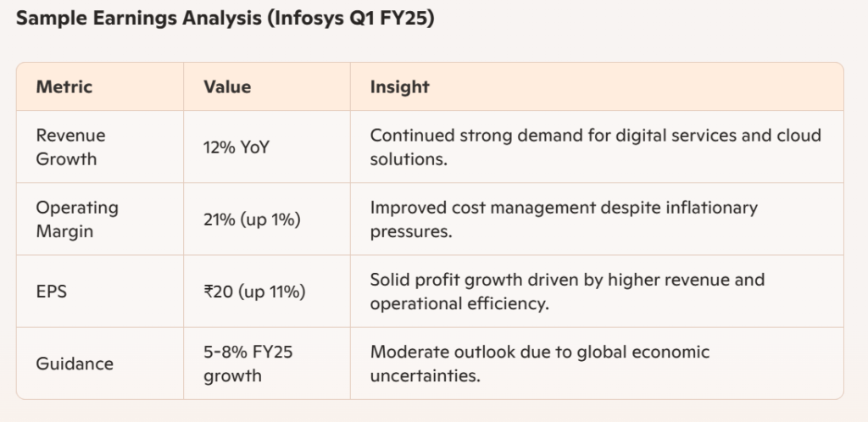868x422 pixels.
Task: Click the Sample Earnings Analysis heading
Action: 225,19
